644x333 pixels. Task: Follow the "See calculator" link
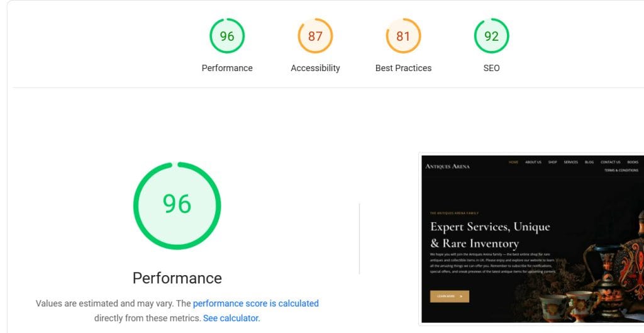click(x=231, y=319)
